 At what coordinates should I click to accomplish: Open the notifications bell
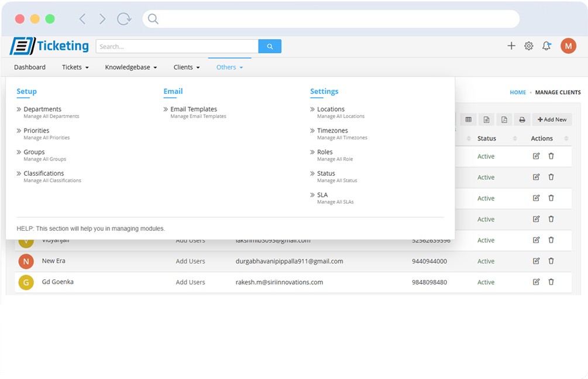point(546,46)
